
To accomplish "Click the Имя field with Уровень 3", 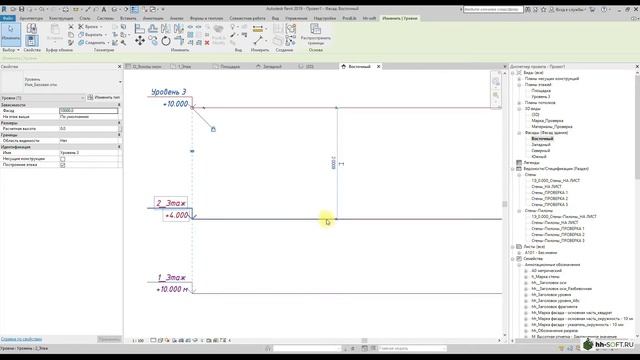I will 89,153.
